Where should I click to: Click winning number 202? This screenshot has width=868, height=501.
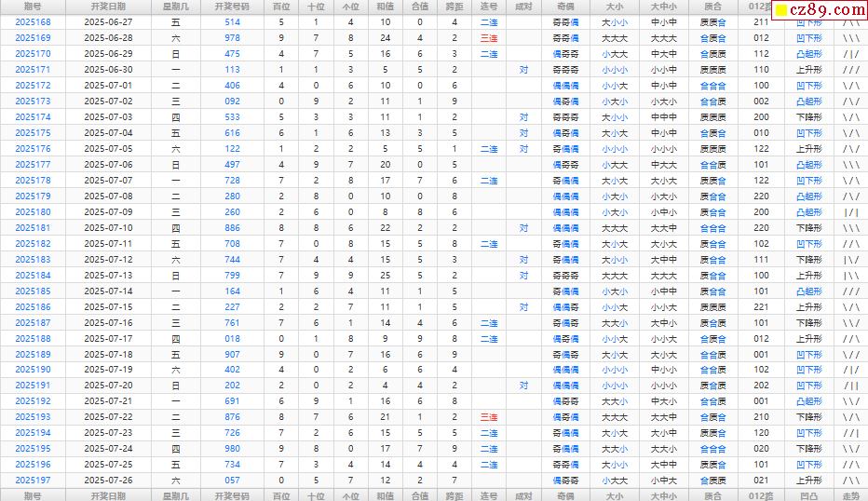233,386
